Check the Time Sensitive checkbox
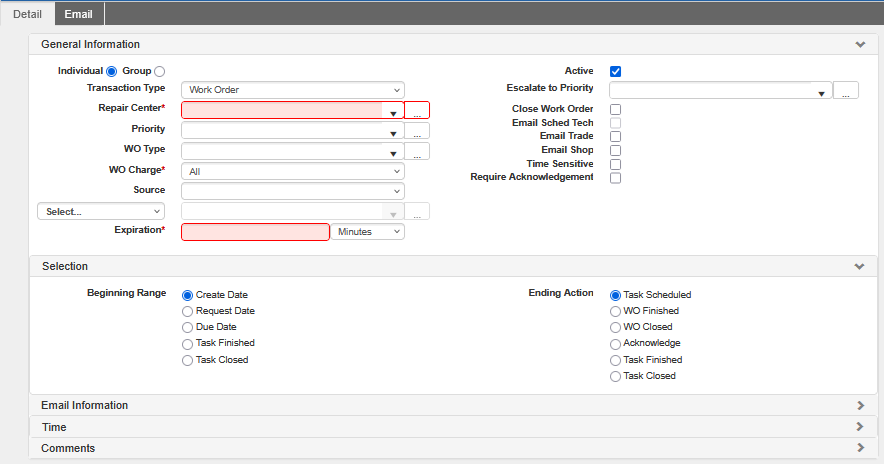This screenshot has width=884, height=464. click(616, 164)
